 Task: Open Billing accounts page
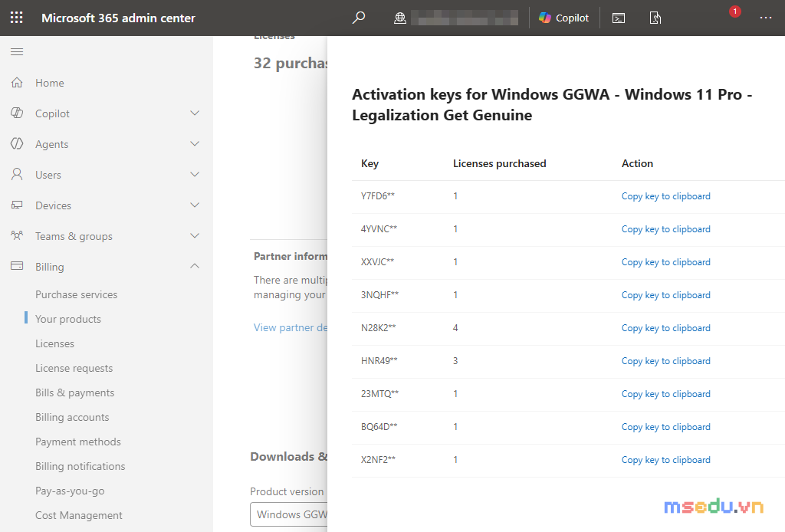pyautogui.click(x=72, y=417)
